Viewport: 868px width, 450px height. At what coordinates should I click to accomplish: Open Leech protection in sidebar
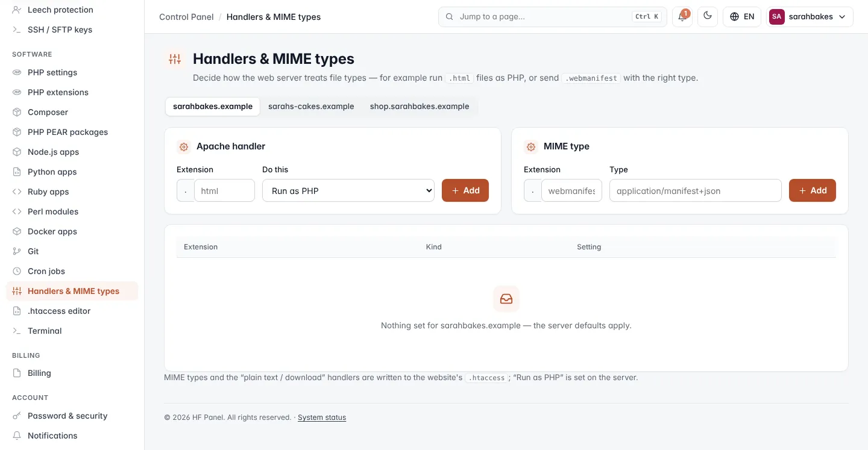point(72,10)
